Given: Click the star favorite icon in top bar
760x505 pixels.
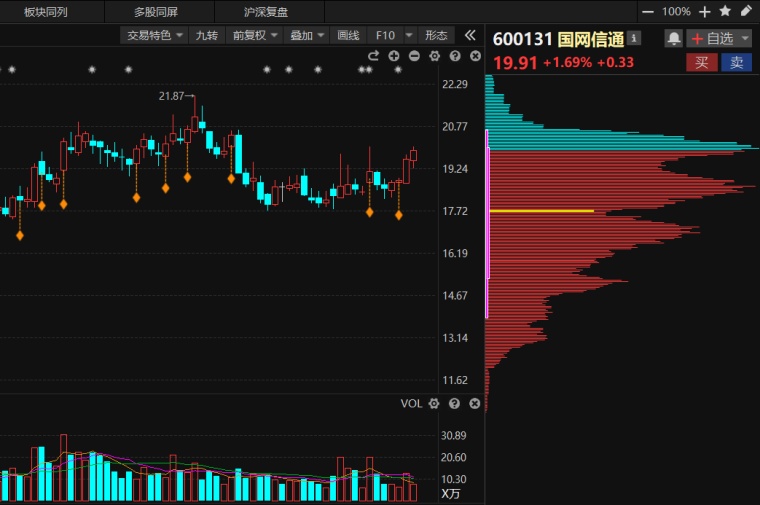Looking at the screenshot, I should (x=725, y=11).
